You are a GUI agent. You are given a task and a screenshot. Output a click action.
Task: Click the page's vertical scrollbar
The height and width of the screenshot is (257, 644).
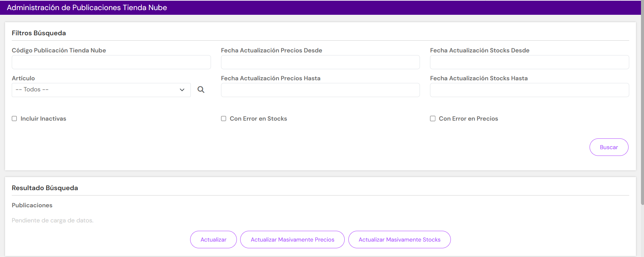642,101
